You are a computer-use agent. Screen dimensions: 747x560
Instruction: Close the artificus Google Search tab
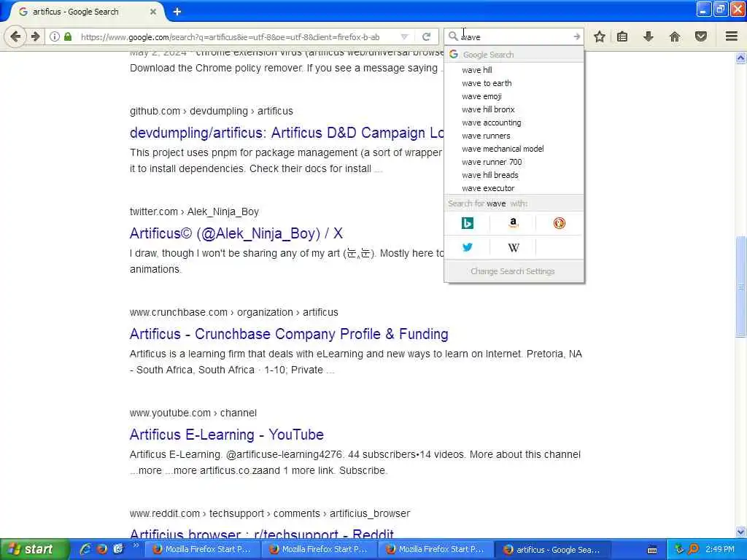pos(153,12)
